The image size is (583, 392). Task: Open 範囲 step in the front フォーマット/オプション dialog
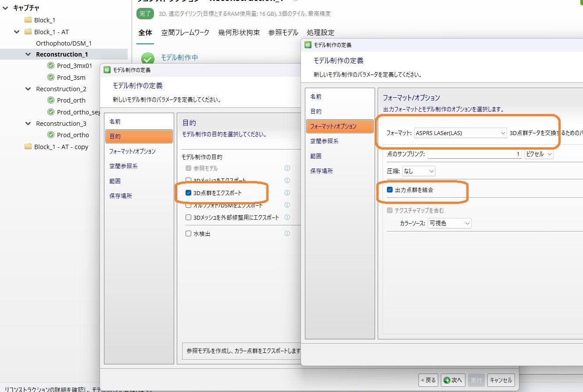340,156
